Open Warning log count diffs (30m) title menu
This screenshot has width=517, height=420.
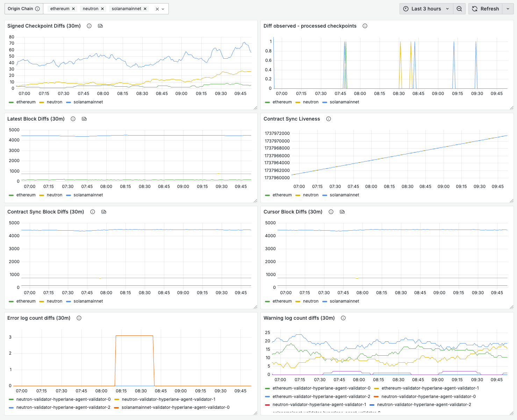299,318
